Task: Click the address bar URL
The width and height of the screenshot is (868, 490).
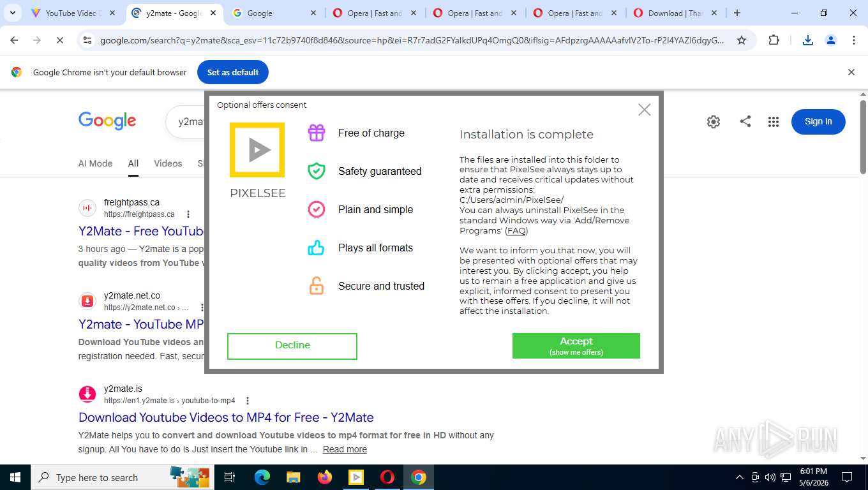Action: pyautogui.click(x=412, y=40)
